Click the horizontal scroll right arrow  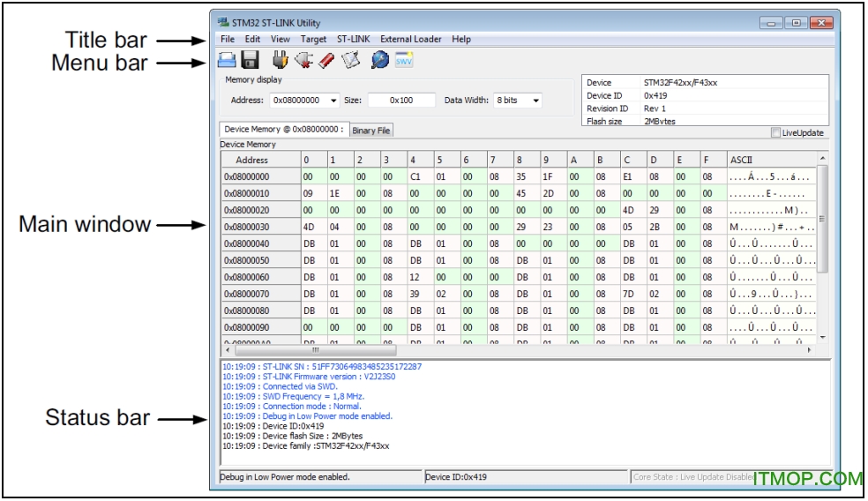[809, 350]
